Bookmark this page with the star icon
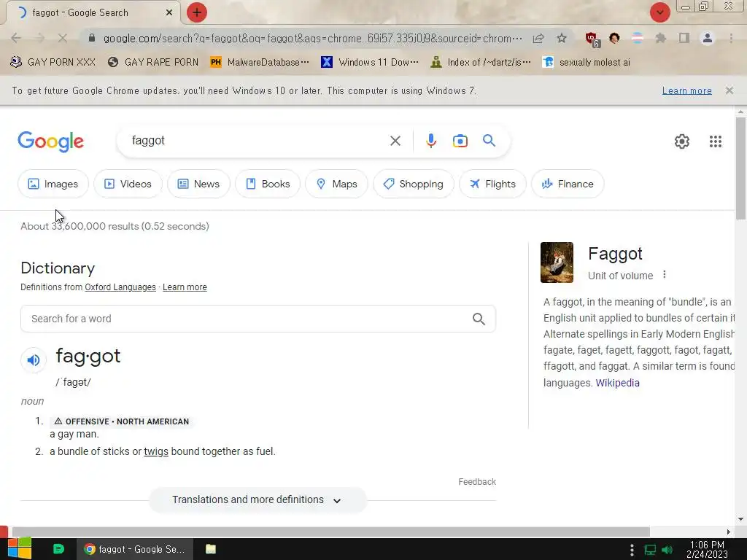 tap(562, 38)
